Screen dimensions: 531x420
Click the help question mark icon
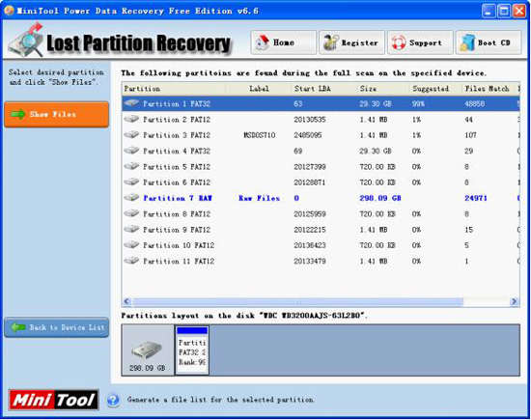click(113, 400)
